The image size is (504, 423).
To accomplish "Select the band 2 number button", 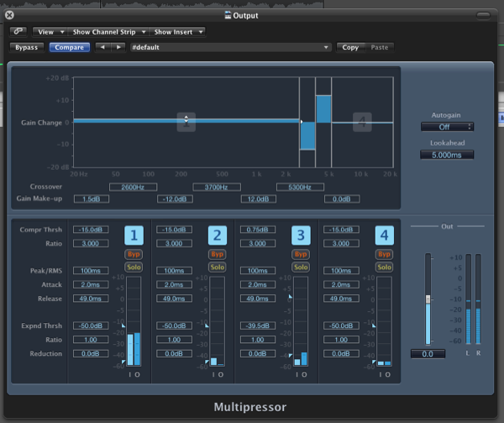I will click(x=218, y=235).
